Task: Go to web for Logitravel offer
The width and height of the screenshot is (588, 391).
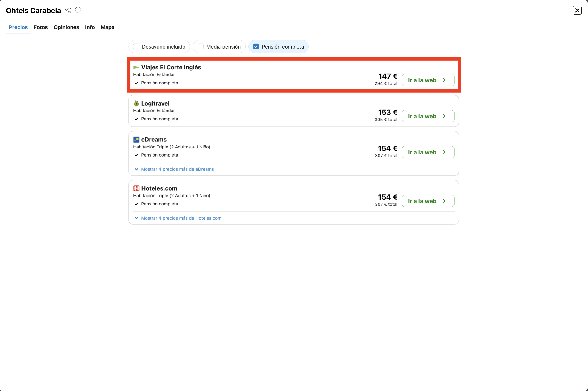Action: [428, 116]
